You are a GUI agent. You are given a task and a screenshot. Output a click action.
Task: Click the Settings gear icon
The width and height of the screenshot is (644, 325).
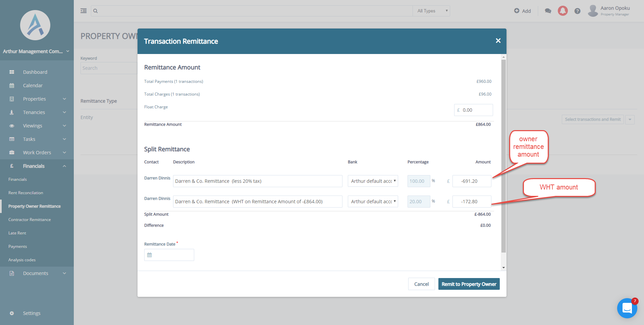click(x=12, y=313)
